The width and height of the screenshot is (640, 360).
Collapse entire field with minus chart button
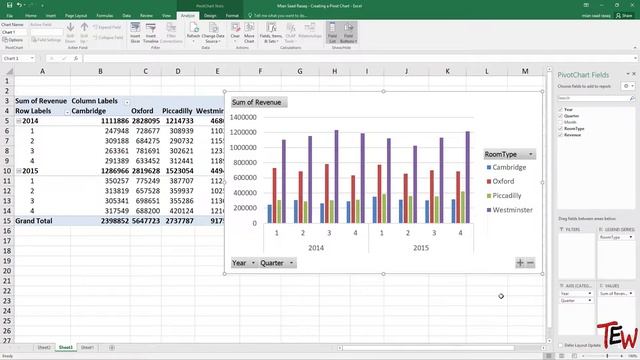[530, 263]
